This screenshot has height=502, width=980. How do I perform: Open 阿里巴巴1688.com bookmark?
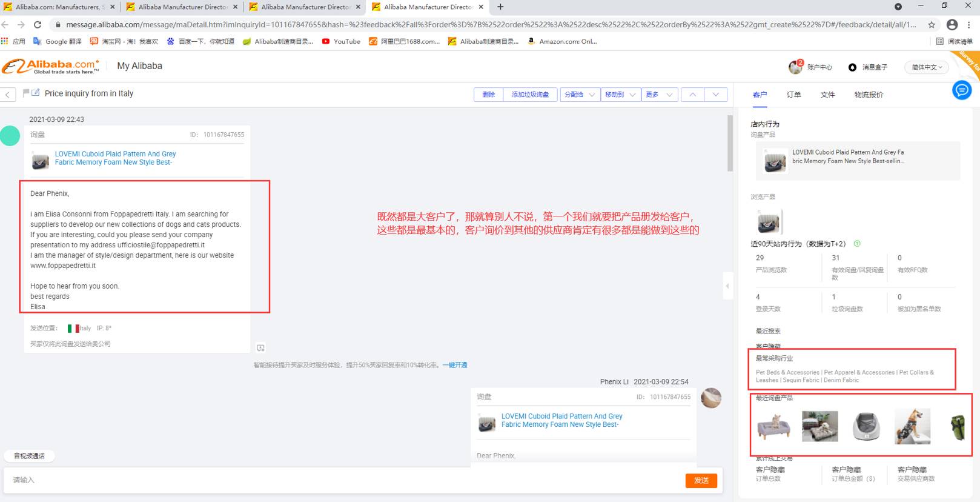click(x=404, y=41)
